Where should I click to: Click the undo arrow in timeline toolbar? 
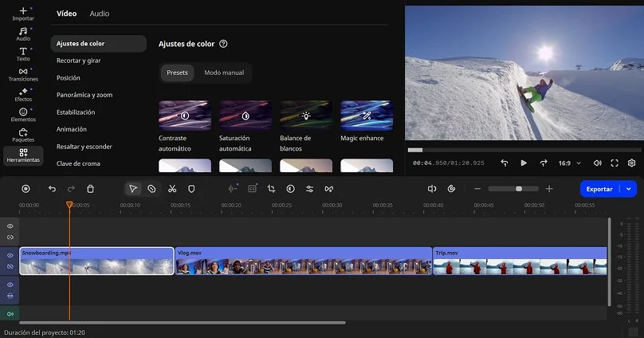tap(52, 189)
